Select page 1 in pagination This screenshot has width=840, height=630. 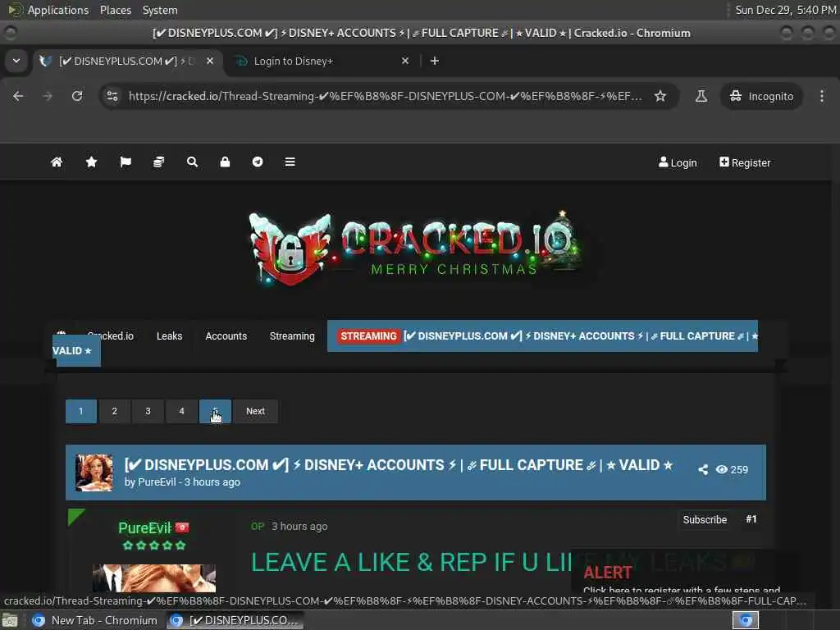pos(81,411)
